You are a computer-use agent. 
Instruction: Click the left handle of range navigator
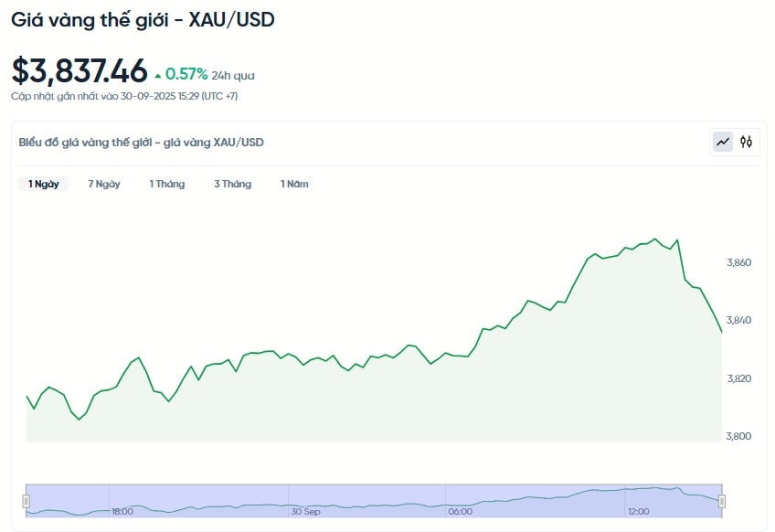tap(26, 501)
